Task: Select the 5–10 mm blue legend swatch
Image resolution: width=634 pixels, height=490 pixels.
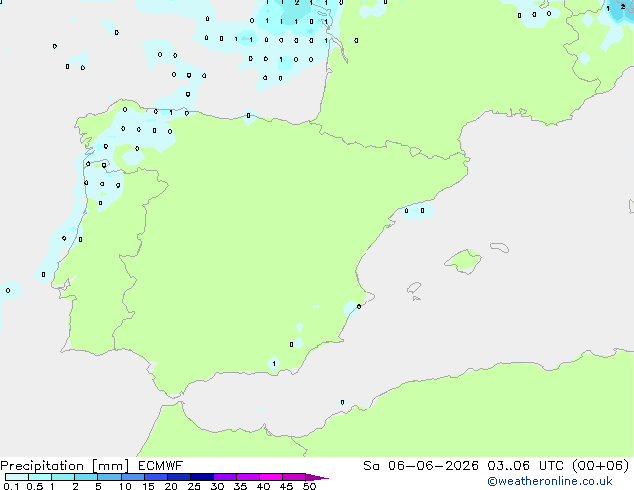Action: tap(109, 477)
